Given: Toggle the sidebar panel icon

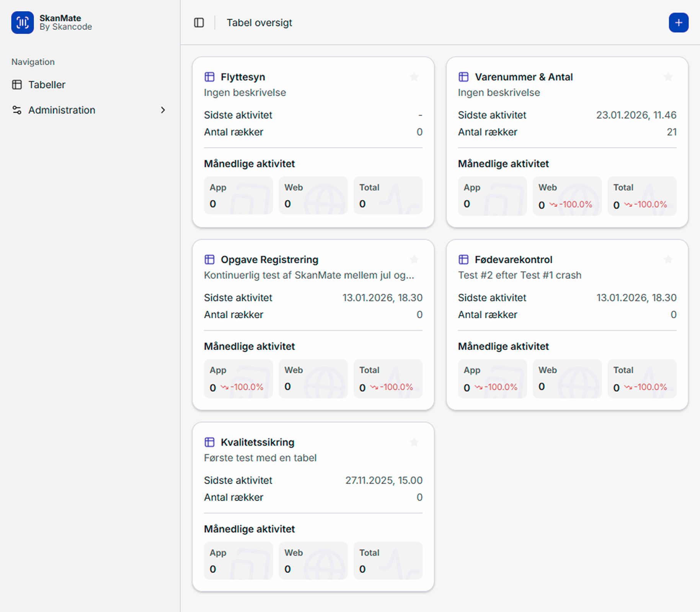Looking at the screenshot, I should coord(199,23).
